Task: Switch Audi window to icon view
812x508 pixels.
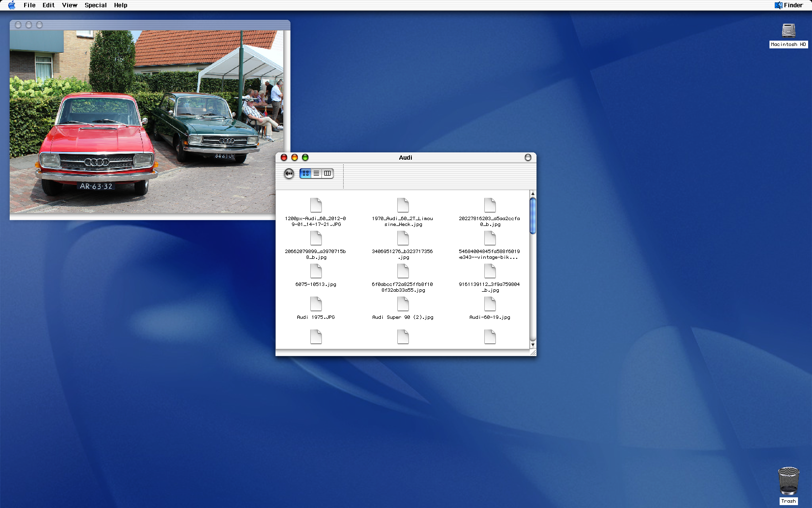Action: pyautogui.click(x=305, y=173)
